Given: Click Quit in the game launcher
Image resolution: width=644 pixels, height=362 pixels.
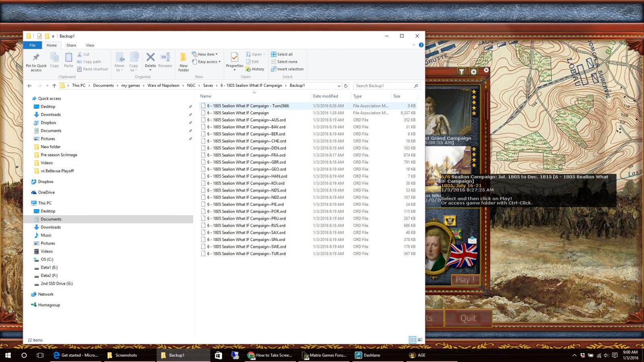Looking at the screenshot, I should click(468, 318).
